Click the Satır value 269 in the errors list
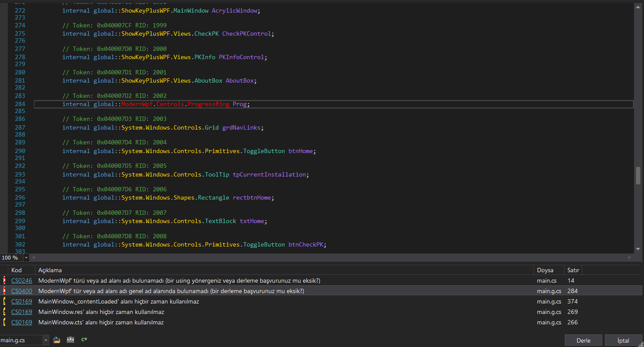 (573, 312)
